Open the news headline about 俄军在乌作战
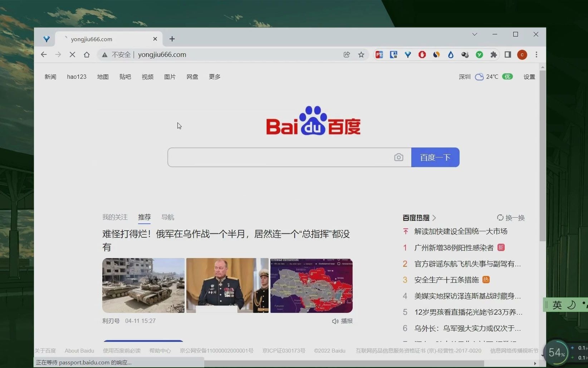Viewport: 588px width, 368px height. pyautogui.click(x=226, y=240)
